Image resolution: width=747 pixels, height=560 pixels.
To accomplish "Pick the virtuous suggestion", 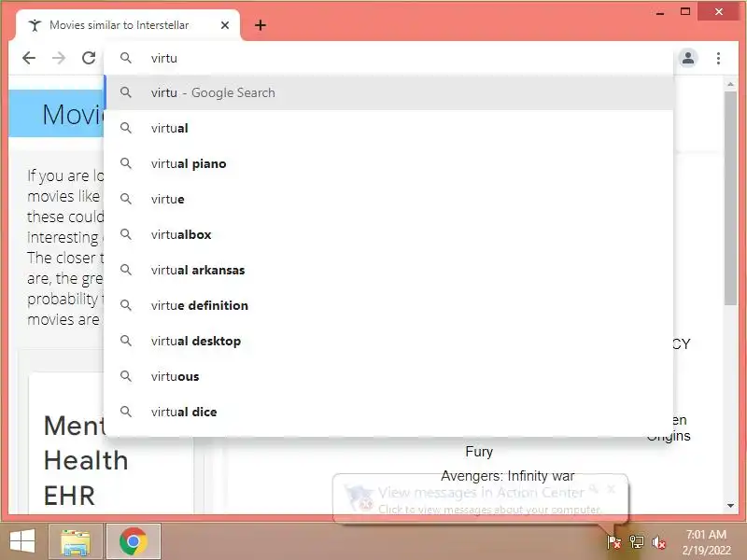I will coord(388,376).
